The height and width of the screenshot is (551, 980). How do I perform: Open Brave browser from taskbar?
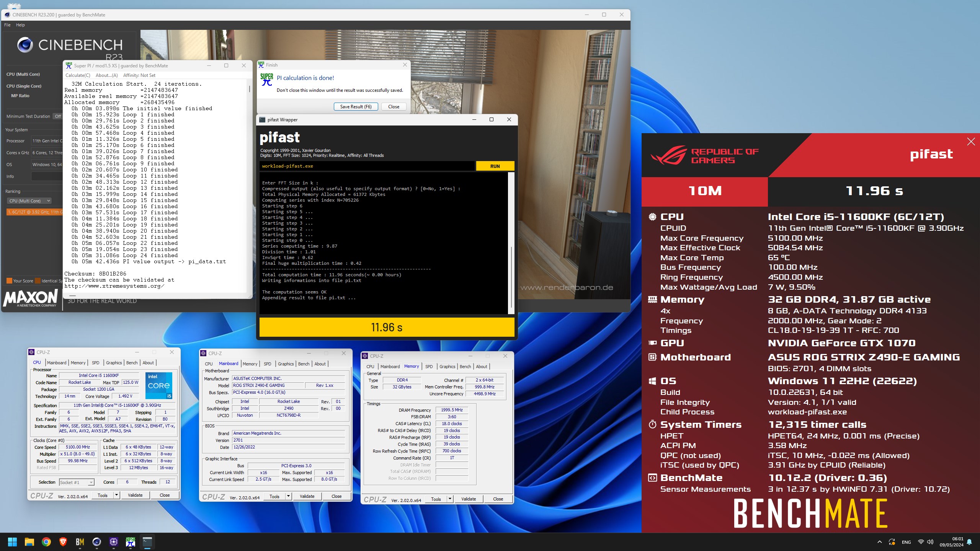(x=63, y=542)
